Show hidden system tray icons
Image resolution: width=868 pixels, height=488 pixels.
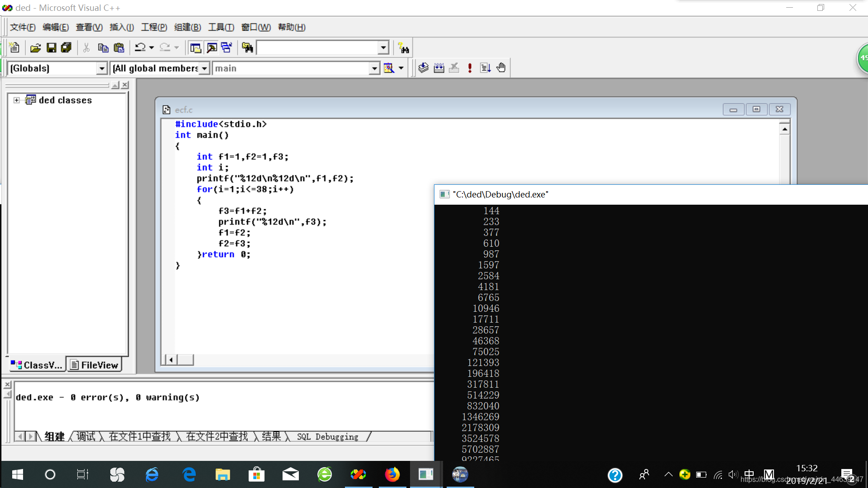coord(668,474)
